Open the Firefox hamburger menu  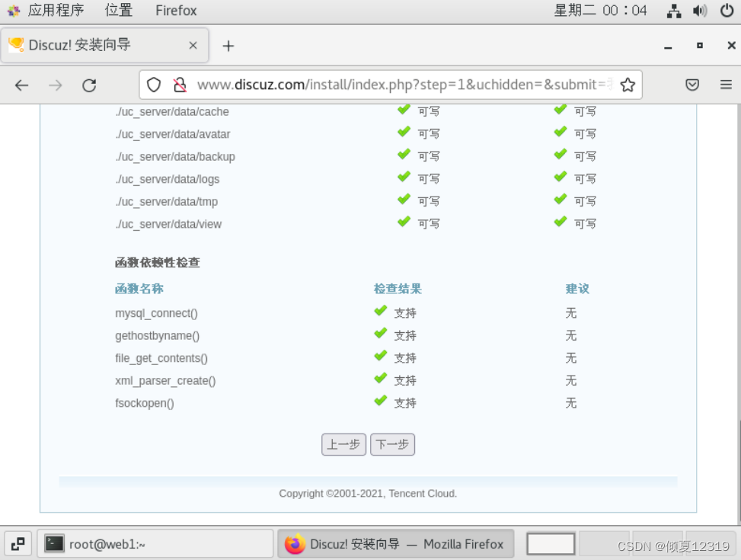point(726,85)
